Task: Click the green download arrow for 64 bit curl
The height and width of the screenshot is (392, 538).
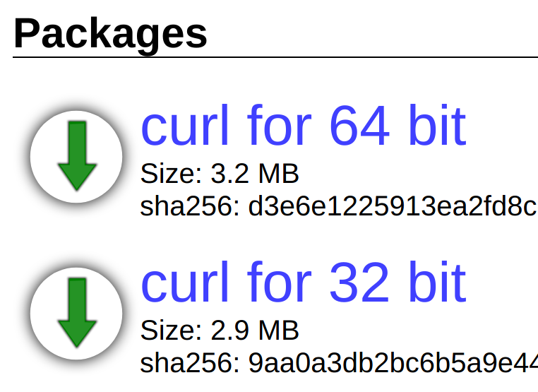Action: click(x=76, y=156)
